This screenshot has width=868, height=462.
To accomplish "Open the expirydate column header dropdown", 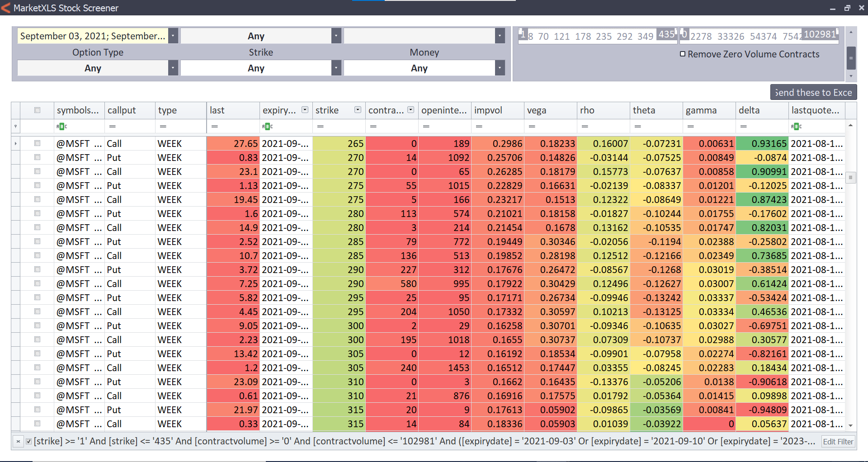I will [x=305, y=109].
